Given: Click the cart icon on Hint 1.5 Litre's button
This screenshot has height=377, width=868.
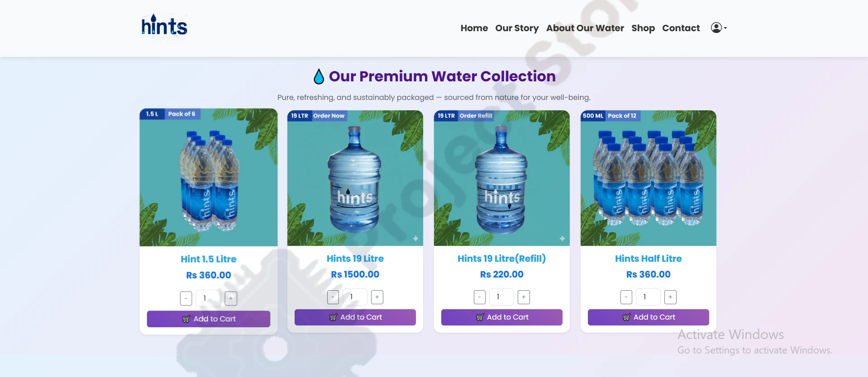Looking at the screenshot, I should coord(187,318).
